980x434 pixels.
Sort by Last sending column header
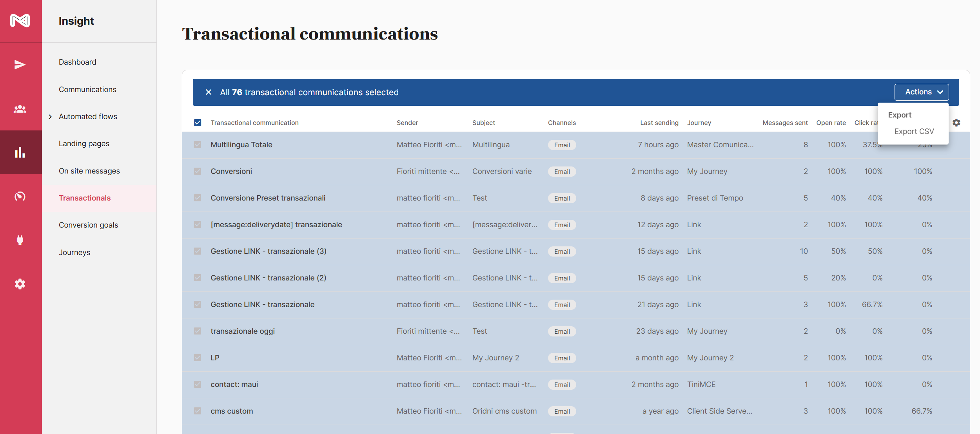pyautogui.click(x=659, y=123)
